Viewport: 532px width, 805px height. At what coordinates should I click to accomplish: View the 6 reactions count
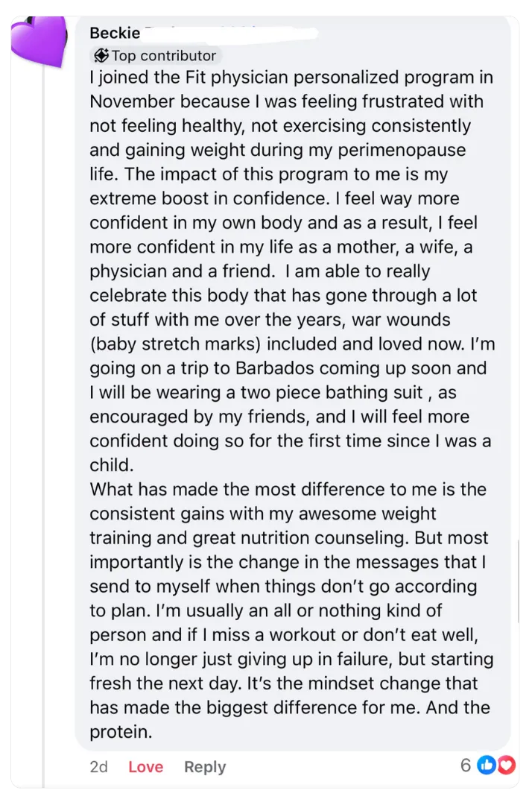[465, 765]
